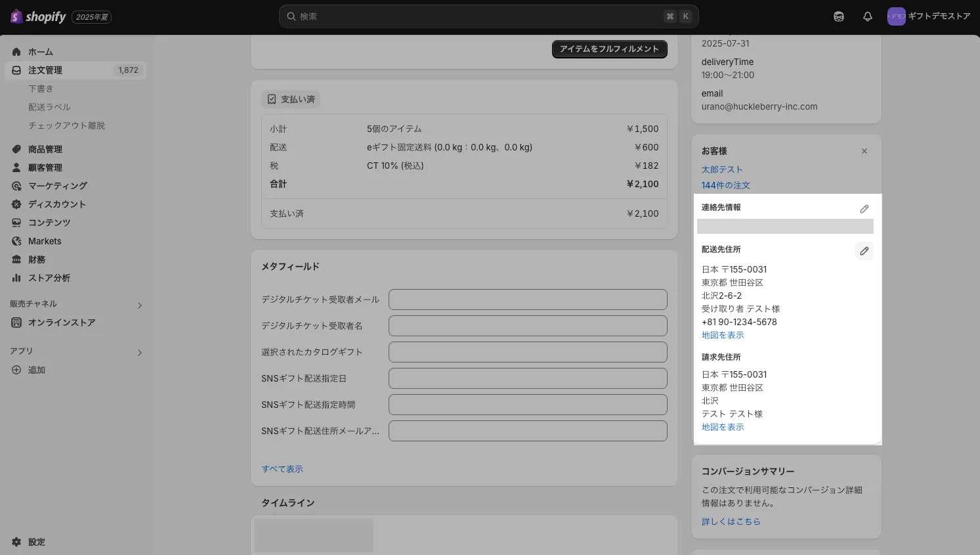
Task: Select チェックアウト離脱 under 注文管理
Action: point(66,125)
